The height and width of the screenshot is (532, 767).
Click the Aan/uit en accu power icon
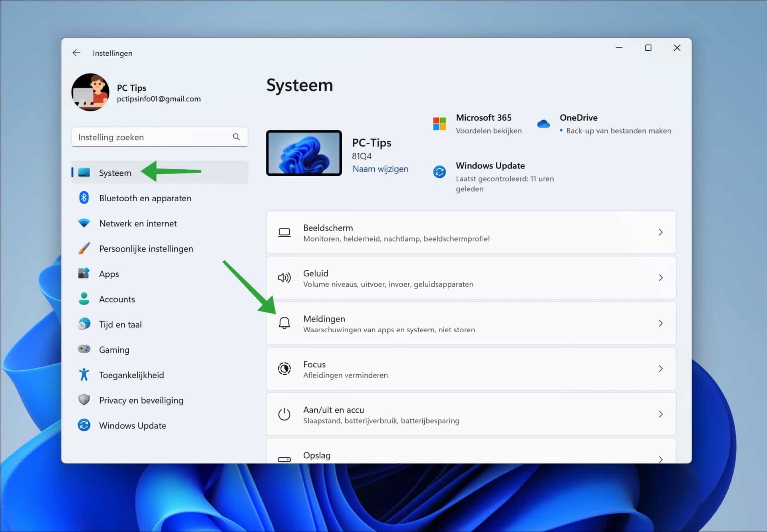click(284, 414)
